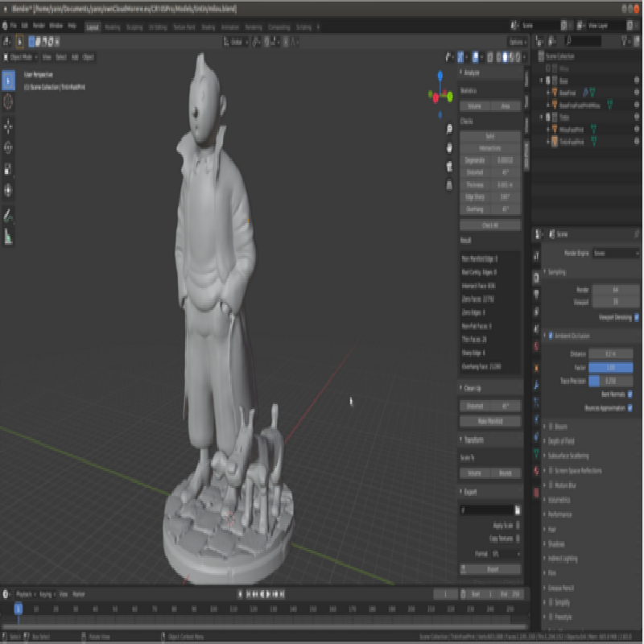Screen dimensions: 644x644
Task: Toggle visibility of MilouFinalPrint object
Action: click(636, 130)
